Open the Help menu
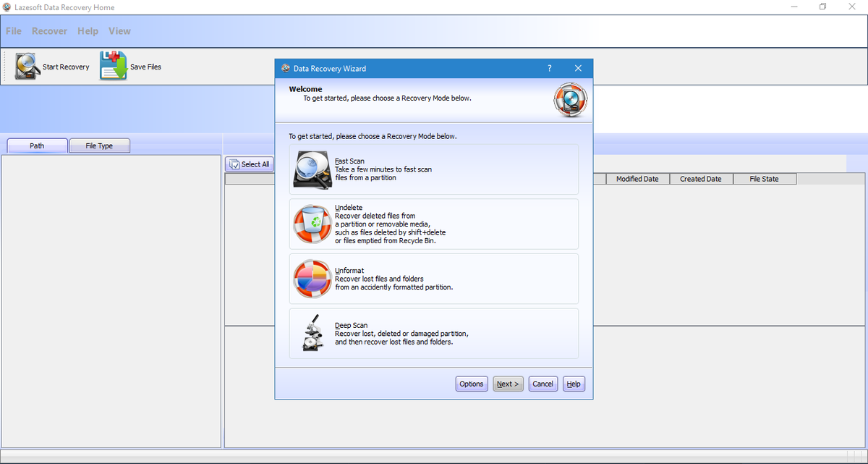Viewport: 868px width, 464px height. tap(88, 31)
